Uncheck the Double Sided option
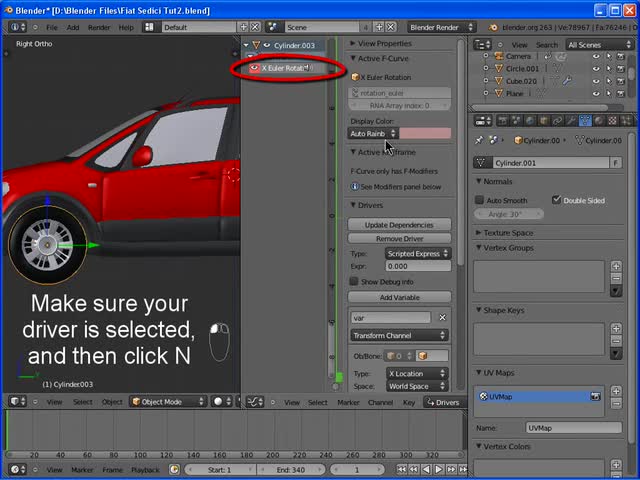640x480 pixels. pyautogui.click(x=557, y=200)
